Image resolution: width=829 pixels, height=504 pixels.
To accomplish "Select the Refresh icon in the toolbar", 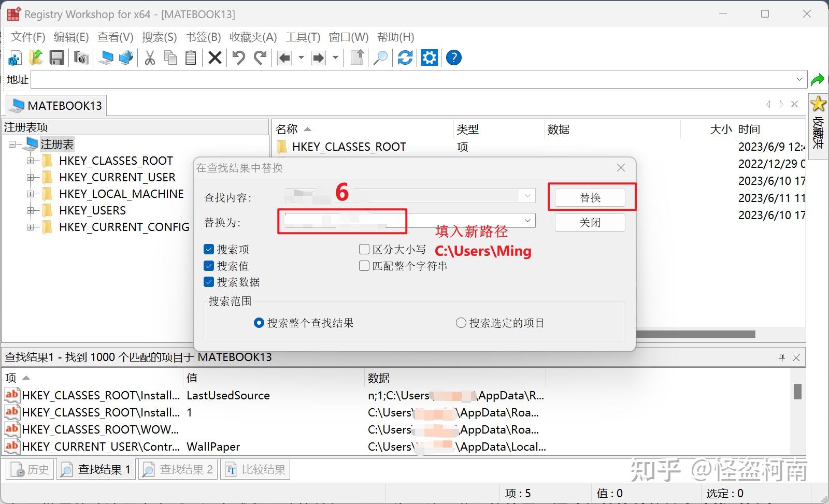I will (405, 57).
